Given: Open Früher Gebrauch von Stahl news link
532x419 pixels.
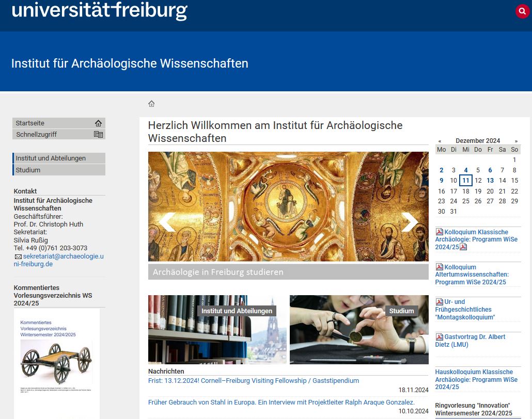Looking at the screenshot, I should (x=281, y=402).
